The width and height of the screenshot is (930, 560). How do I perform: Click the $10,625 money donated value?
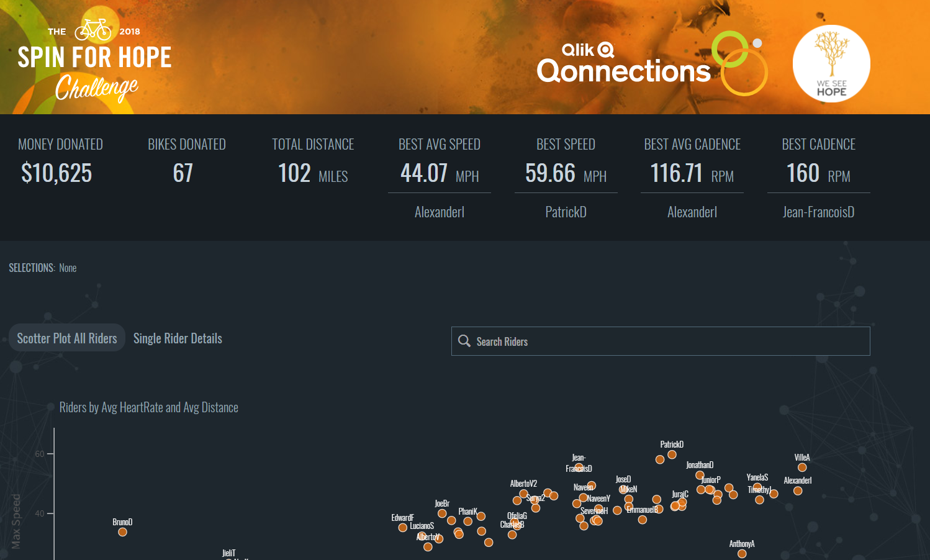pyautogui.click(x=56, y=173)
